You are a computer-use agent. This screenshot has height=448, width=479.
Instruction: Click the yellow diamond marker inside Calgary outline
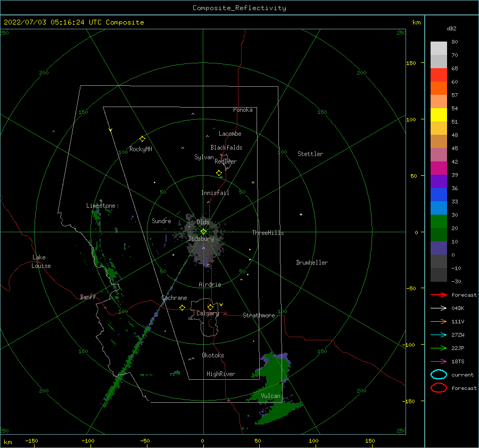coord(210,307)
